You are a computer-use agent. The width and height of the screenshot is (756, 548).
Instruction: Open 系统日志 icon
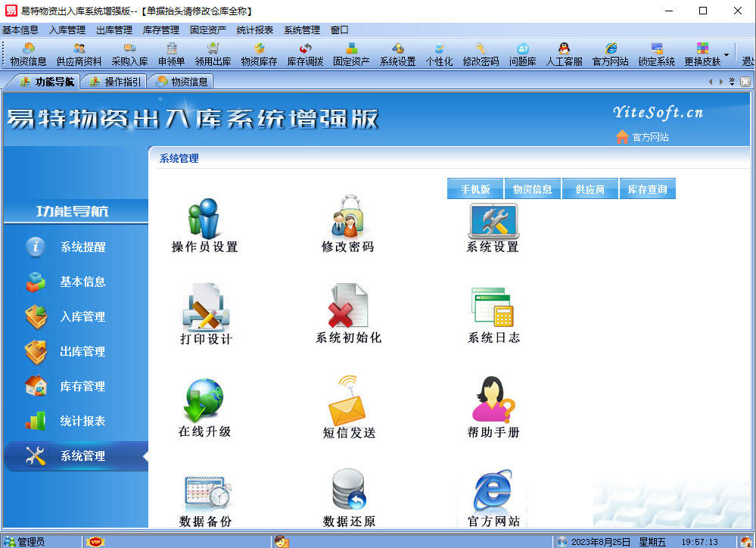click(x=493, y=315)
